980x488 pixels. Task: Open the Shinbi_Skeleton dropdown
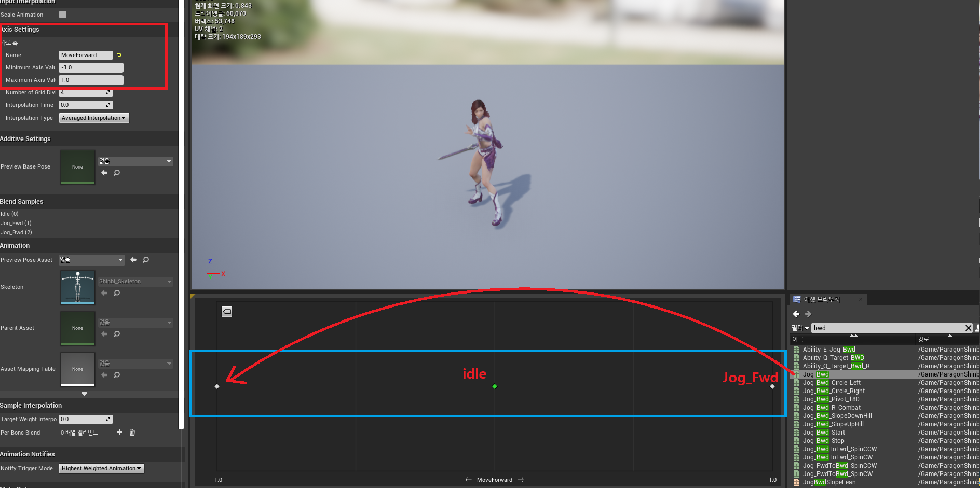135,282
